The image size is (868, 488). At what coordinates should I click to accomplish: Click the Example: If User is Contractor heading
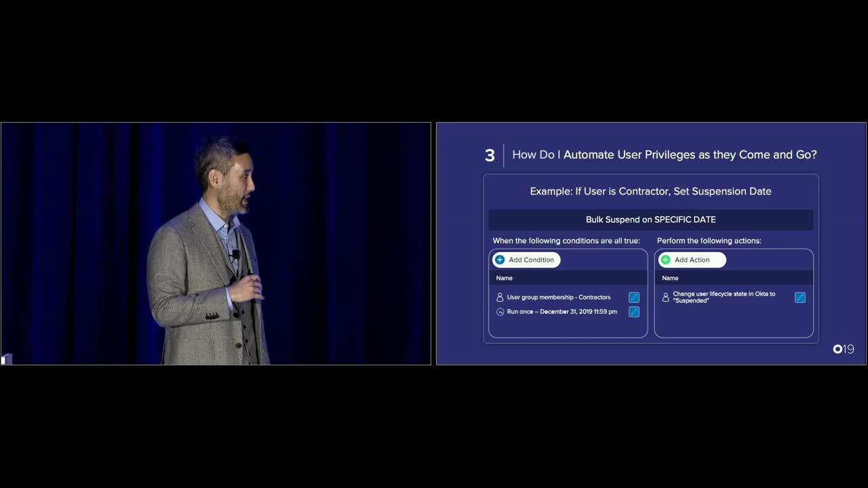pos(650,191)
